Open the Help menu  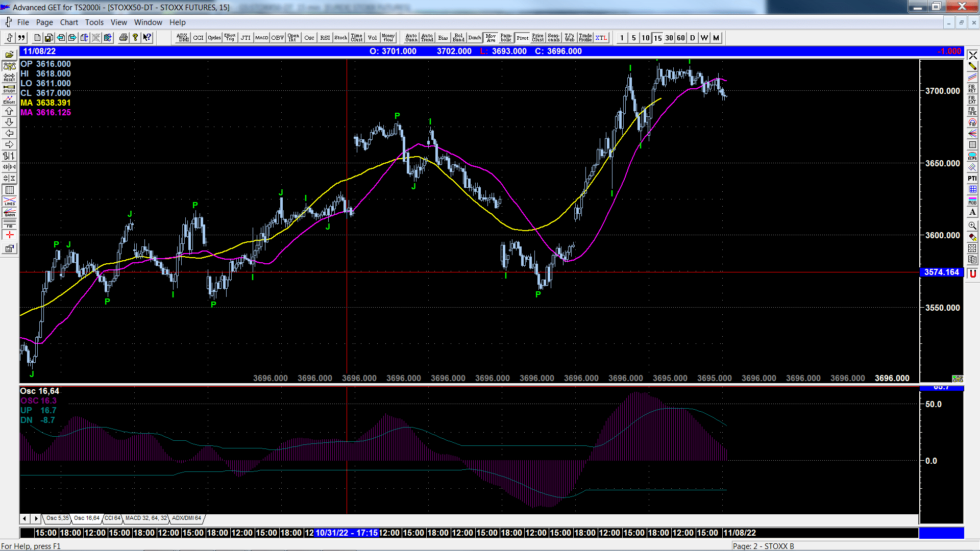pyautogui.click(x=178, y=22)
